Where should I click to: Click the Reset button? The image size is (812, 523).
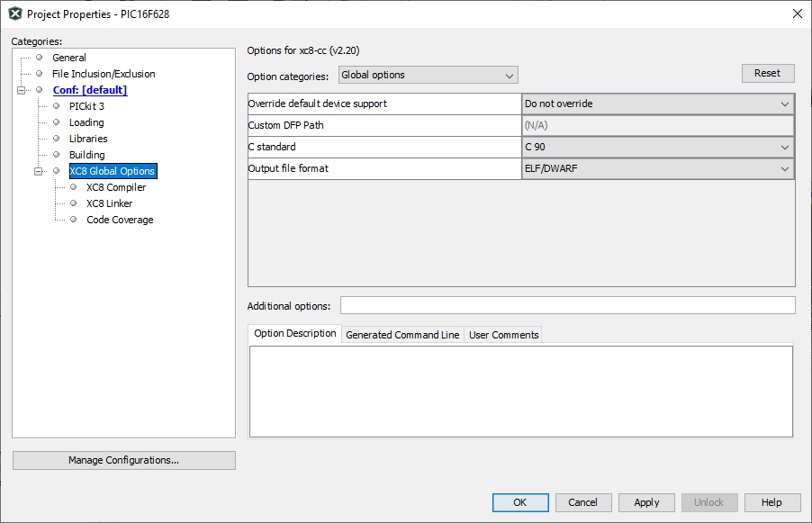(767, 73)
